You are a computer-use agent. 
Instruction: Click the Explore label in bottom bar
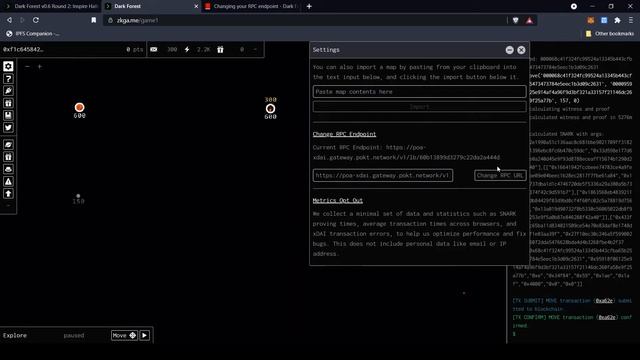pos(15,335)
